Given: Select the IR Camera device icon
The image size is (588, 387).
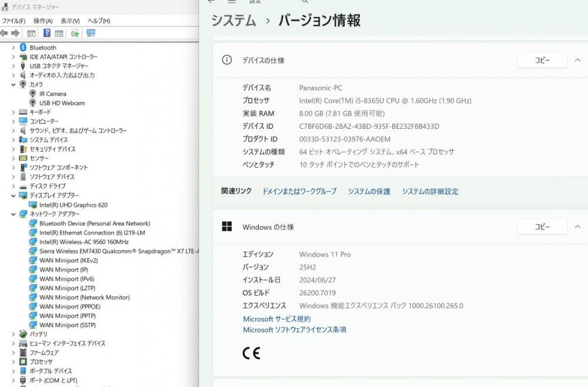Looking at the screenshot, I should coord(32,94).
